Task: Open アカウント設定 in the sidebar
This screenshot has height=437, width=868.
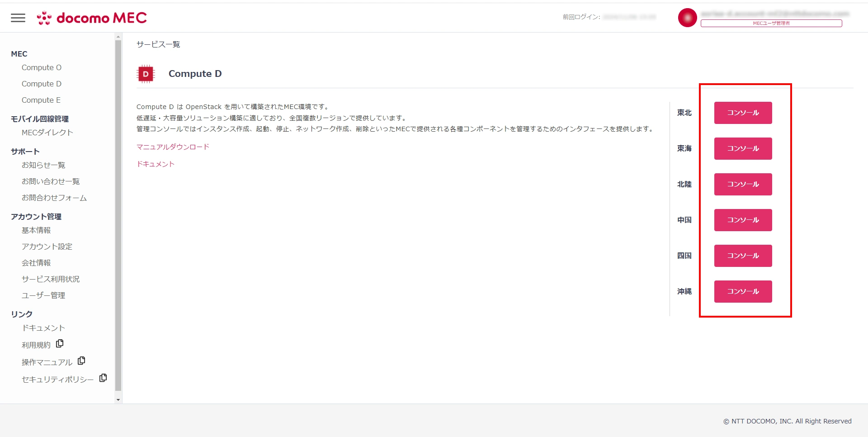Action: [47, 247]
